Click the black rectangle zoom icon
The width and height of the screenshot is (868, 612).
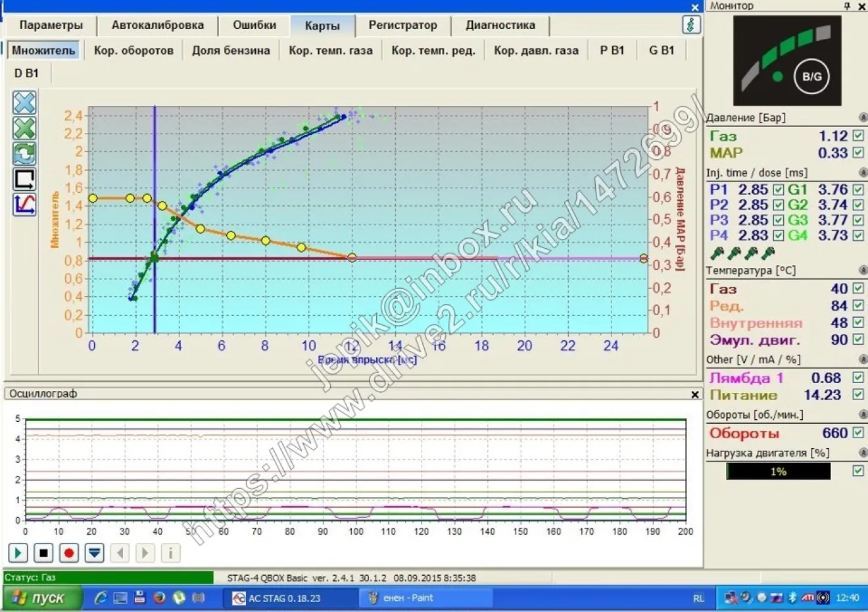[24, 179]
